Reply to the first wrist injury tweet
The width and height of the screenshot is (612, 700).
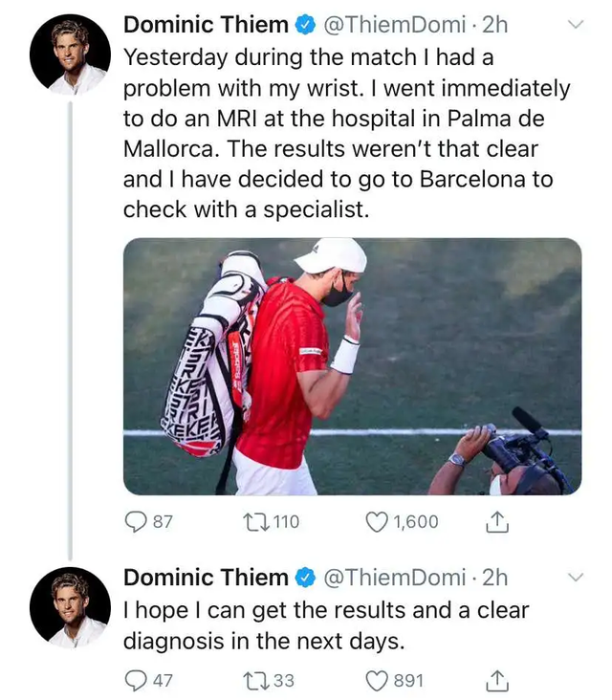coord(137,522)
